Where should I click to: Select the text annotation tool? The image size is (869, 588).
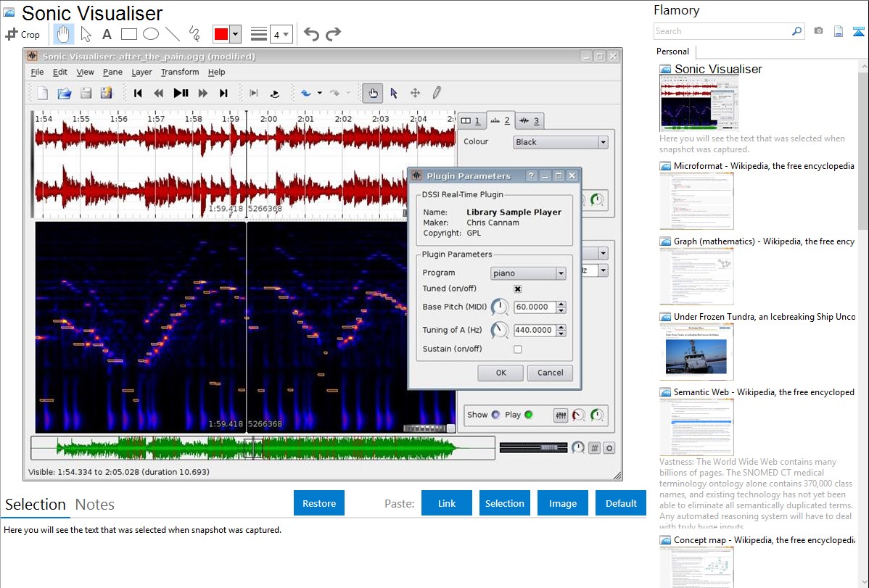pos(107,34)
